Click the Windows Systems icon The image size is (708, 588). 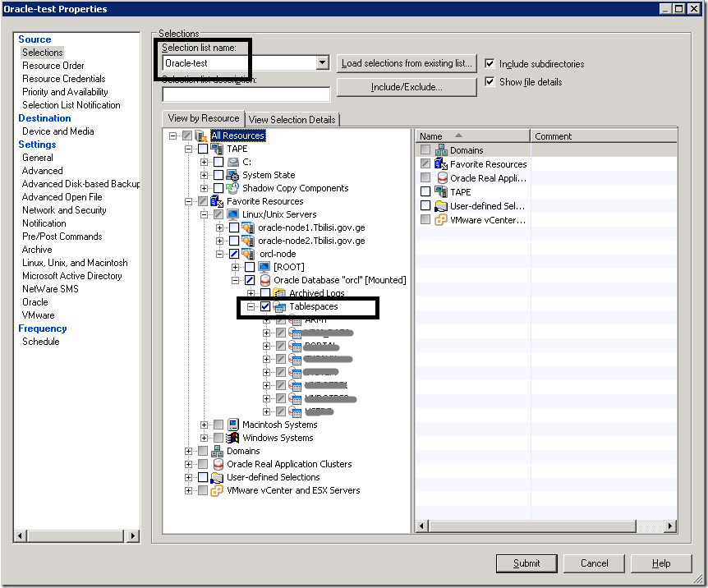(233, 438)
